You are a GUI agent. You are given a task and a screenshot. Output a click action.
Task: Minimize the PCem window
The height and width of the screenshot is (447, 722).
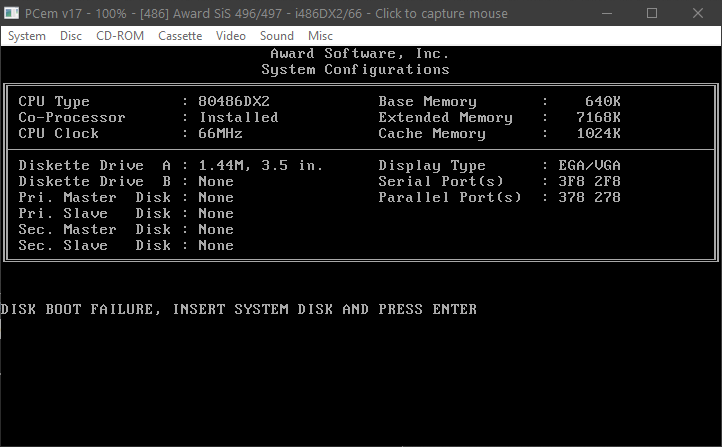606,13
